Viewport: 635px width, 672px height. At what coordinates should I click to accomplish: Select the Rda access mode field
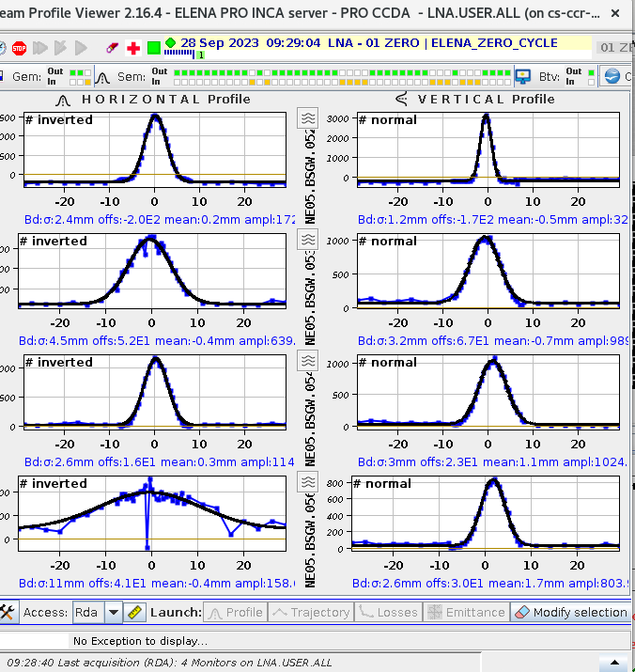(x=87, y=612)
